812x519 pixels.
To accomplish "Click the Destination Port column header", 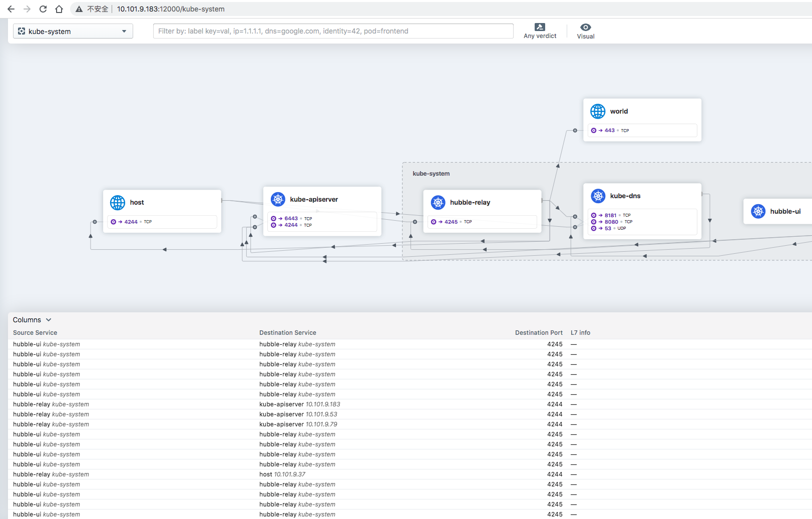I will pyautogui.click(x=539, y=333).
